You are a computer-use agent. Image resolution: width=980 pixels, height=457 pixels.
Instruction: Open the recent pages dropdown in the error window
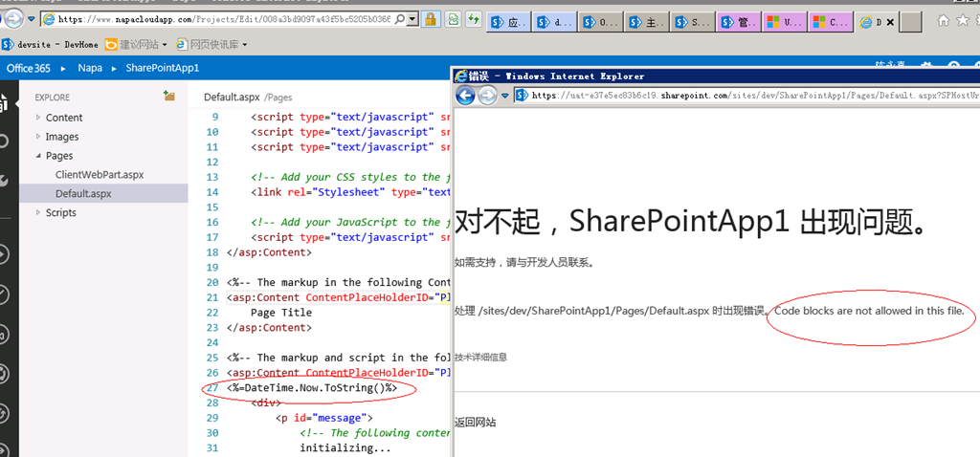pos(505,96)
